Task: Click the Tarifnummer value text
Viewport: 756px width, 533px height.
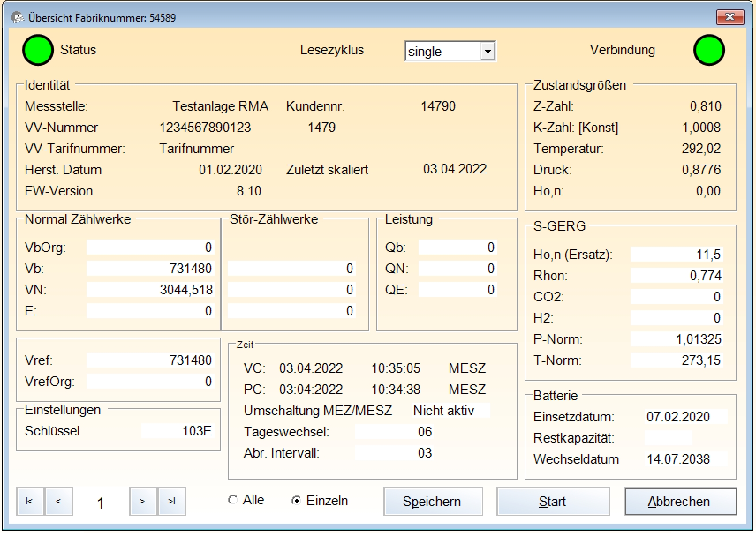Action: (x=197, y=149)
